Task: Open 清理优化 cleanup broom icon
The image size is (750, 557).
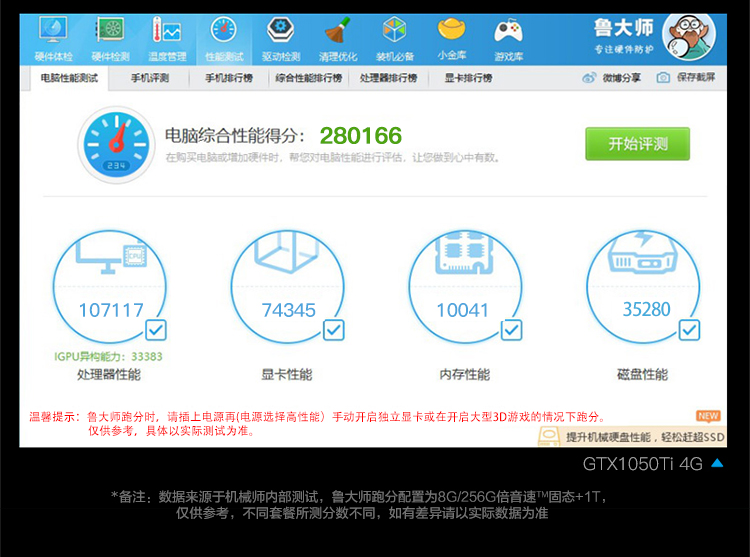Action: click(x=338, y=30)
